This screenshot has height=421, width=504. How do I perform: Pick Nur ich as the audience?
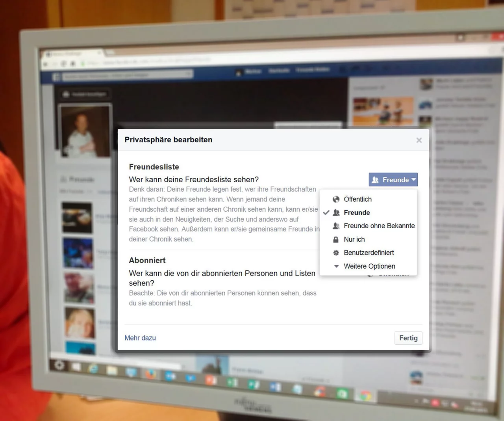[354, 239]
